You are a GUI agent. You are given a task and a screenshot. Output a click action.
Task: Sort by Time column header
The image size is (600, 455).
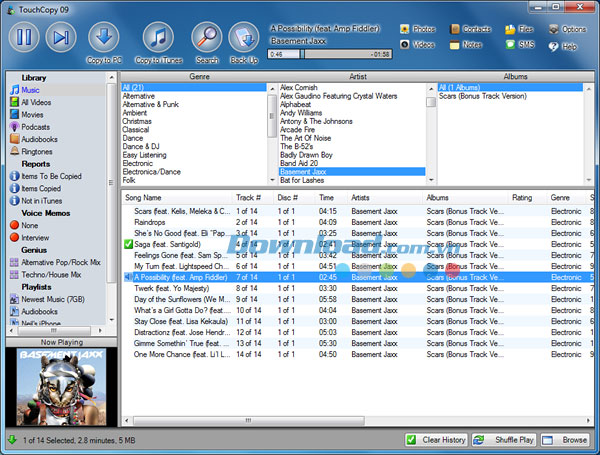tap(331, 197)
